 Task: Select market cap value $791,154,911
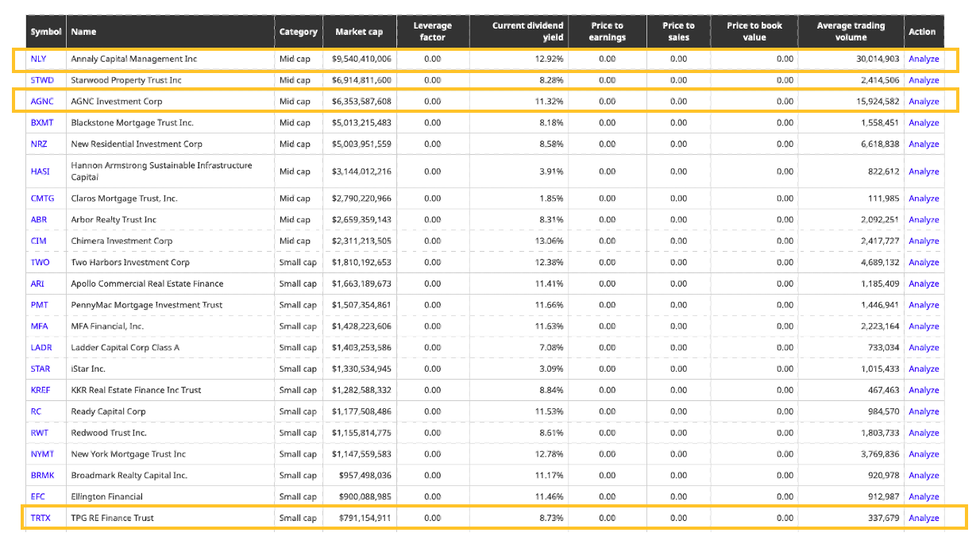(367, 519)
